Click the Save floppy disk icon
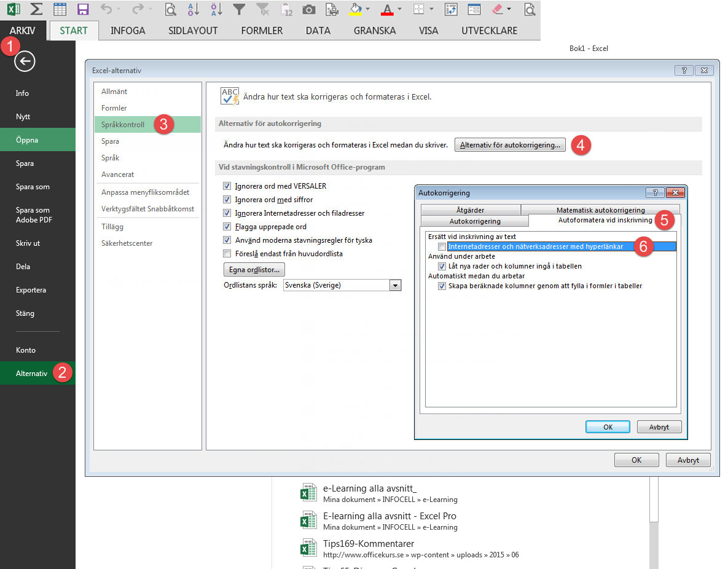The width and height of the screenshot is (728, 569). 83,9
